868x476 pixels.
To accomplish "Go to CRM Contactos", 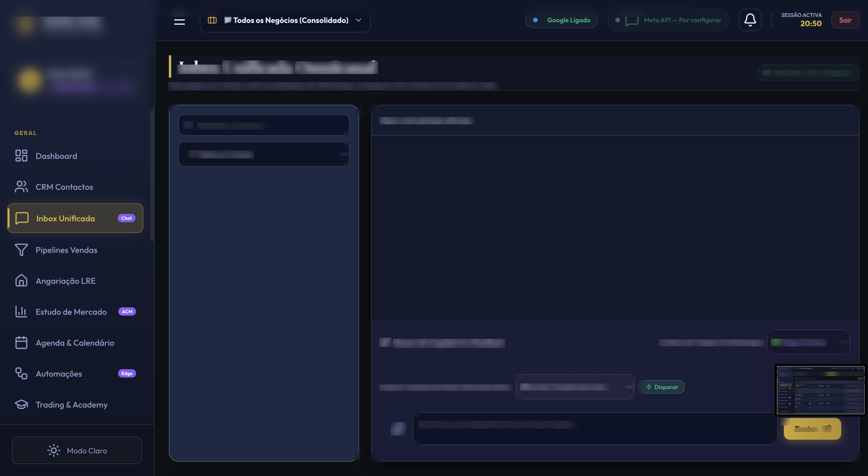I will [x=76, y=187].
